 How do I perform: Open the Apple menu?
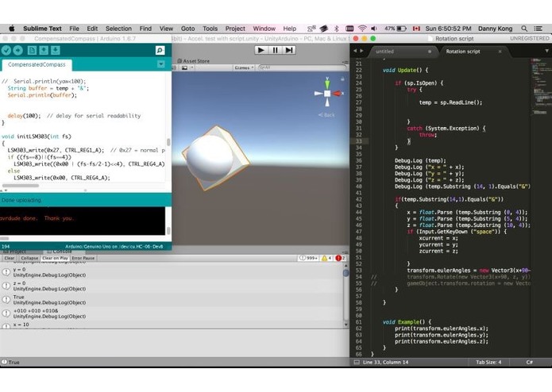pyautogui.click(x=12, y=29)
